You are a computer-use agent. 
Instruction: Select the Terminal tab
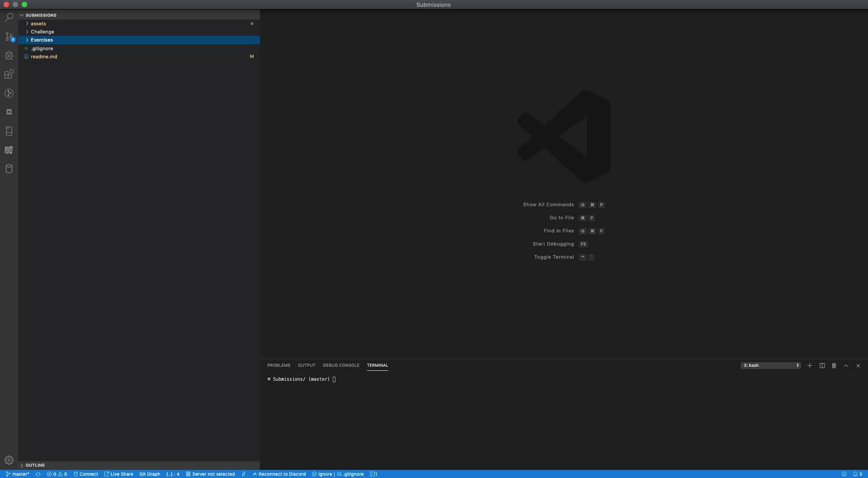[x=377, y=365]
